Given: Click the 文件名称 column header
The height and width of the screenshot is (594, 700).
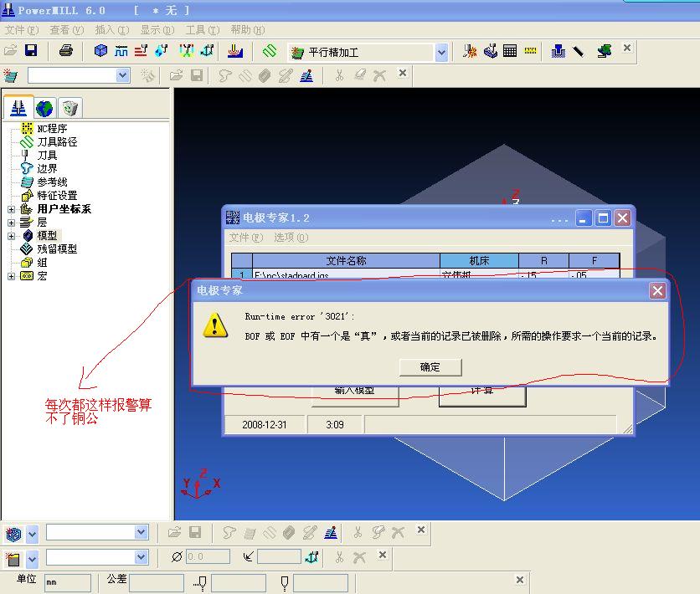Looking at the screenshot, I should [x=346, y=260].
